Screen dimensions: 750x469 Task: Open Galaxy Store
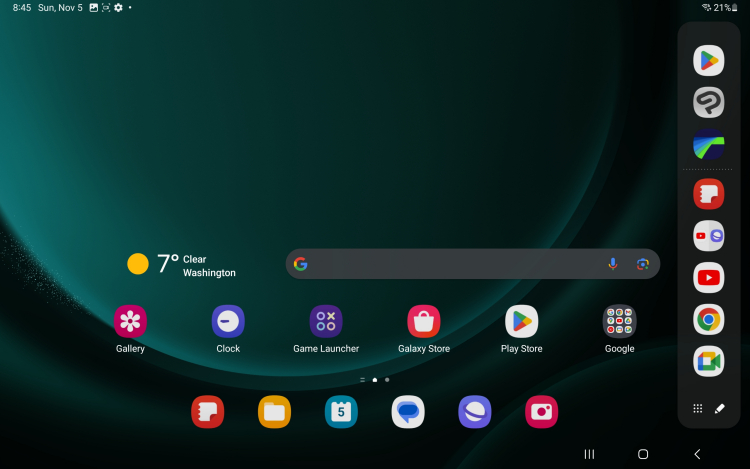424,321
